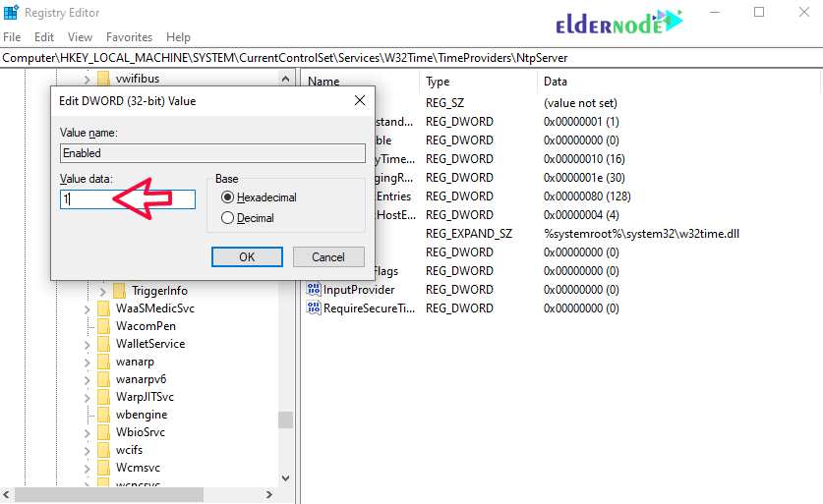Click into the Value data field
Image resolution: width=823 pixels, height=504 pixels.
[128, 198]
